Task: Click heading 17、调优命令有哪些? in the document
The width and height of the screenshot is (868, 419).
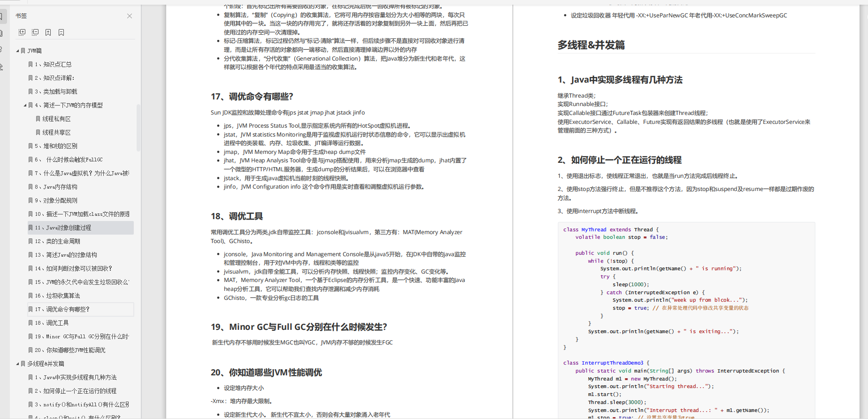Action: point(252,97)
